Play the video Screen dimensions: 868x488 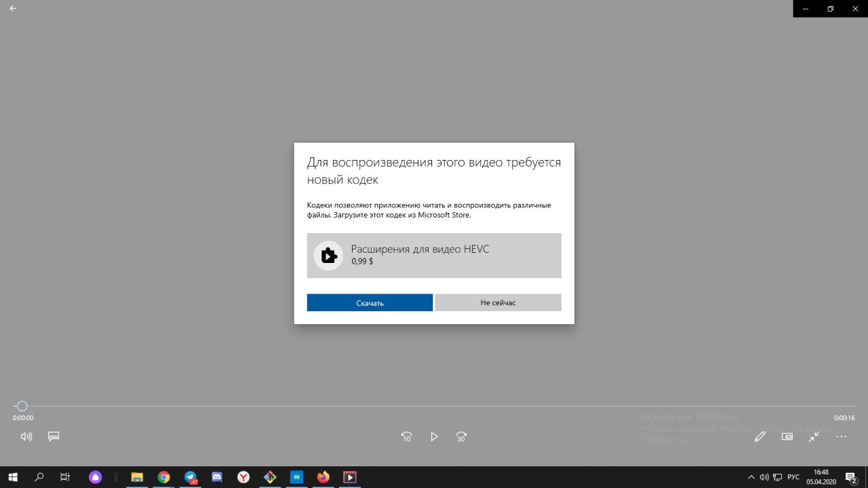[434, 436]
